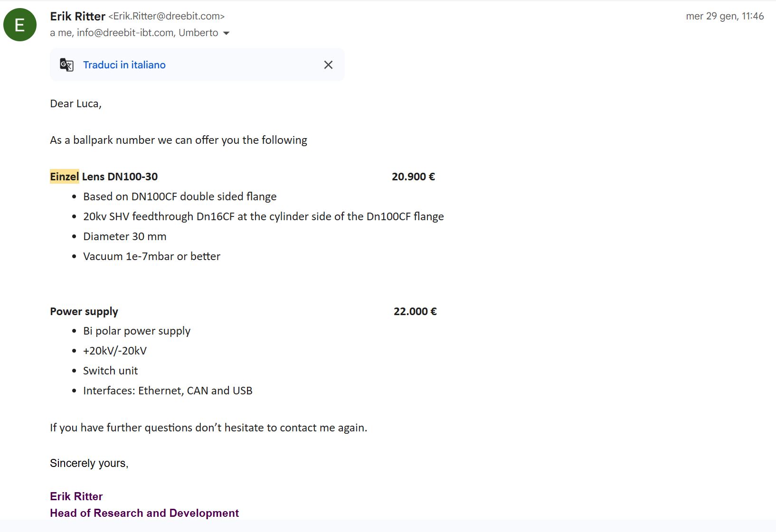Click the sender email address Erik.Ritter@dreebit.com

[x=166, y=16]
